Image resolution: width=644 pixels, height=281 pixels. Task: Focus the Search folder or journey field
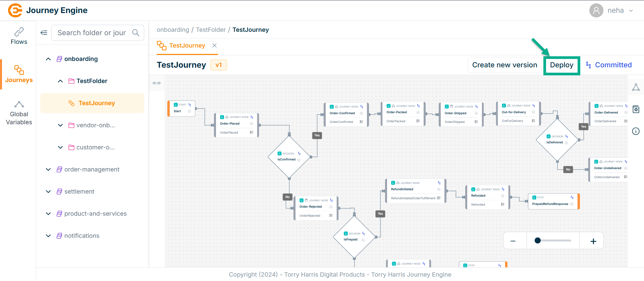coord(92,33)
